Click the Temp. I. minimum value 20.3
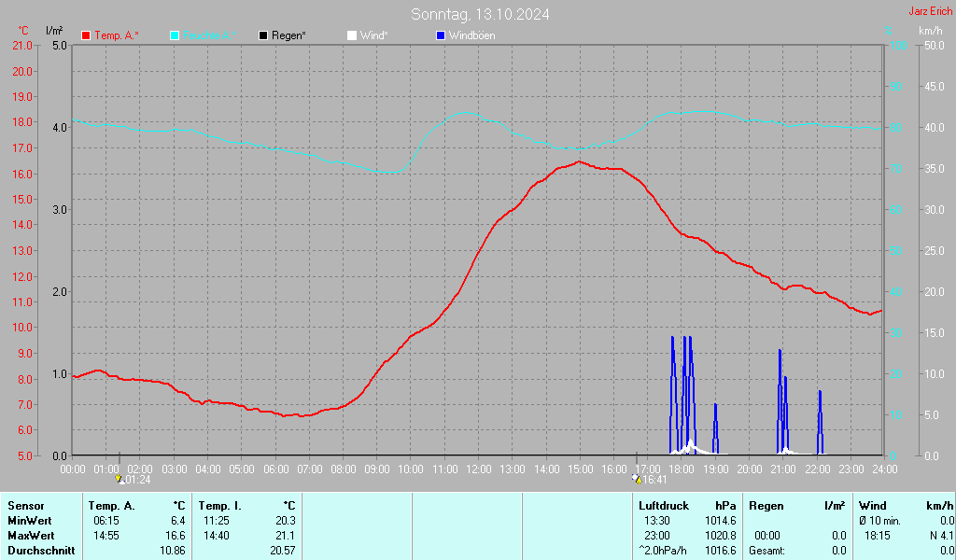The width and height of the screenshot is (956, 560). point(286,521)
